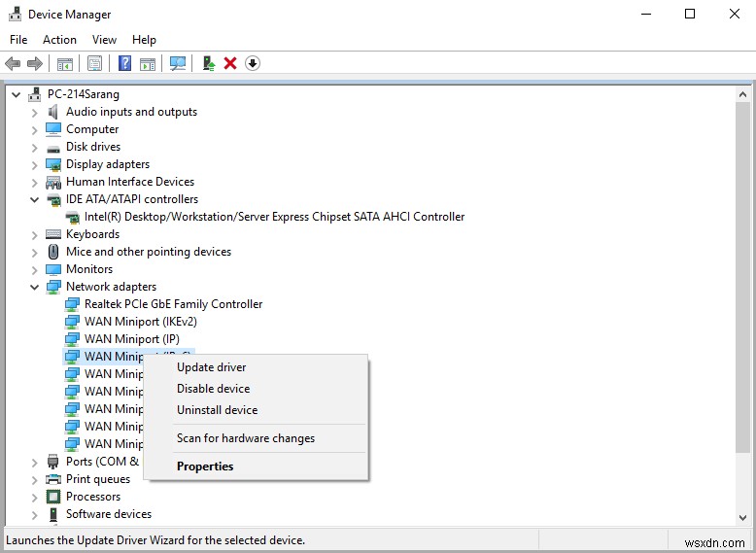This screenshot has width=756, height=553.
Task: Expand the Disk drives category
Action: pos(34,148)
